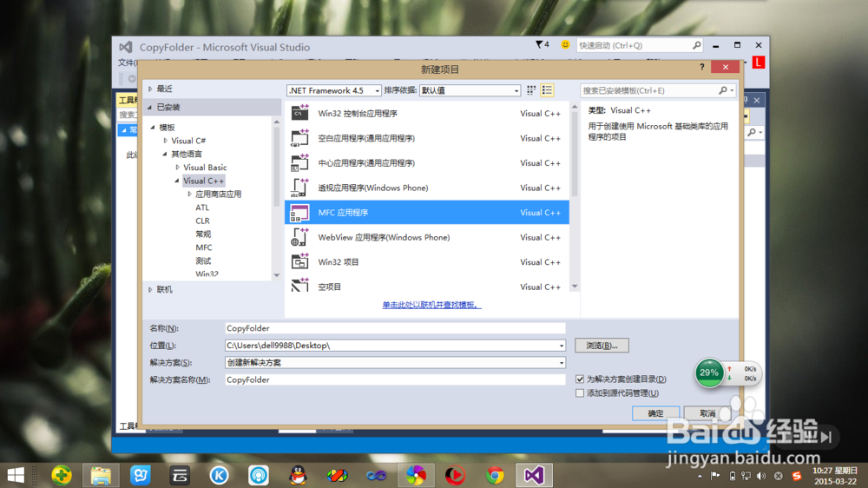868x488 pixels.
Task: Click 取消 button
Action: [x=707, y=413]
